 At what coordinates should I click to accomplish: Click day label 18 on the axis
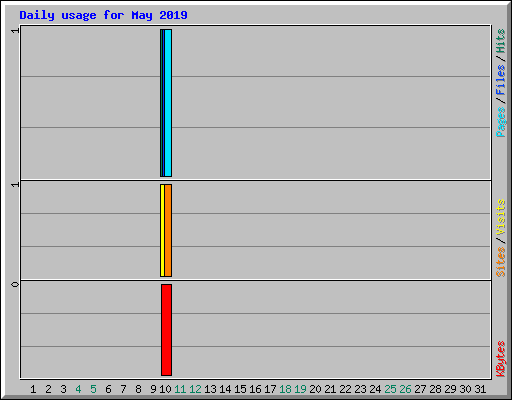click(x=285, y=389)
